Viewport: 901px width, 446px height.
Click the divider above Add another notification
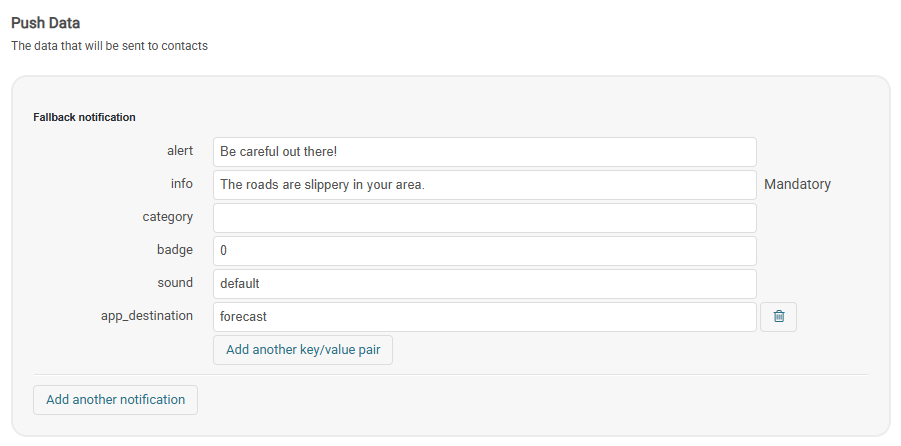coord(450,375)
